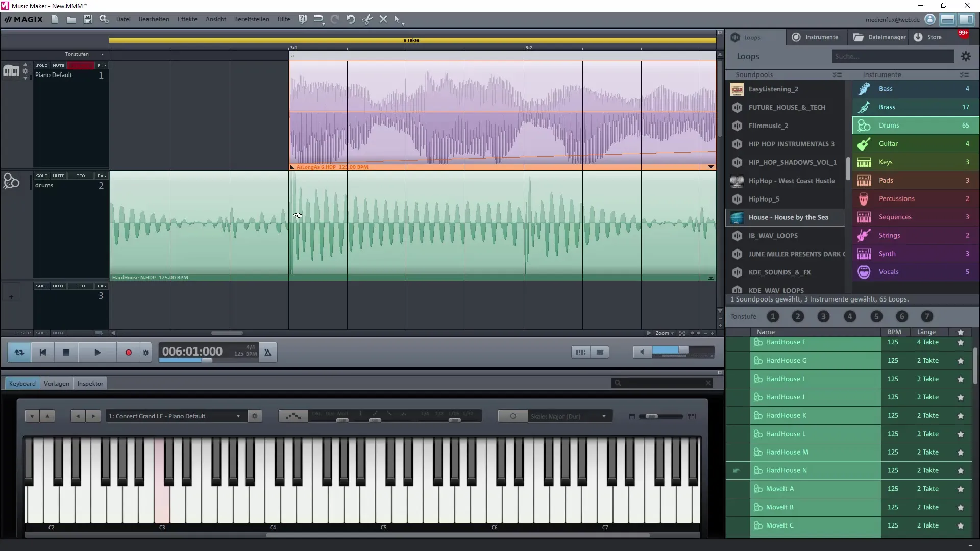The image size is (980, 551).
Task: Select the Strings instrument category
Action: coord(916,236)
